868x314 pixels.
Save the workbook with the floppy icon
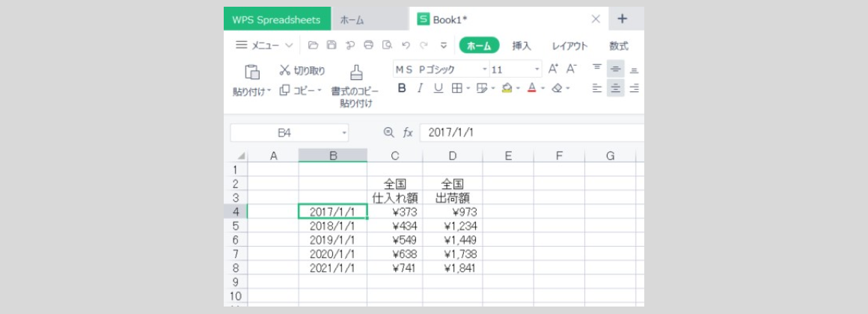coord(331,46)
